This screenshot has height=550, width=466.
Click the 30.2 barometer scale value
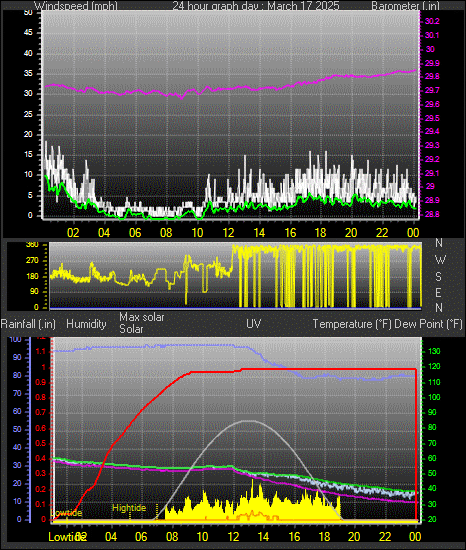coord(432,21)
